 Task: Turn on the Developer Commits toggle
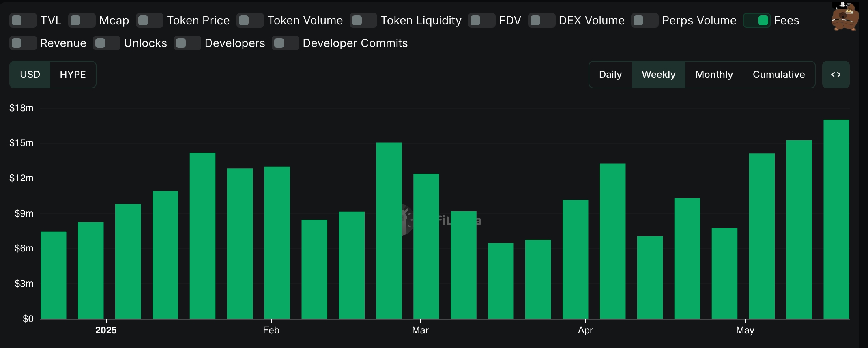click(x=286, y=43)
